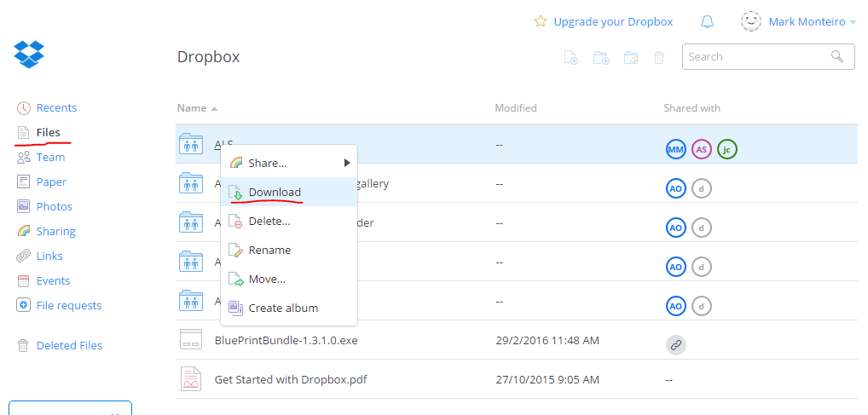
Task: Open Deleted Files link
Action: click(69, 345)
